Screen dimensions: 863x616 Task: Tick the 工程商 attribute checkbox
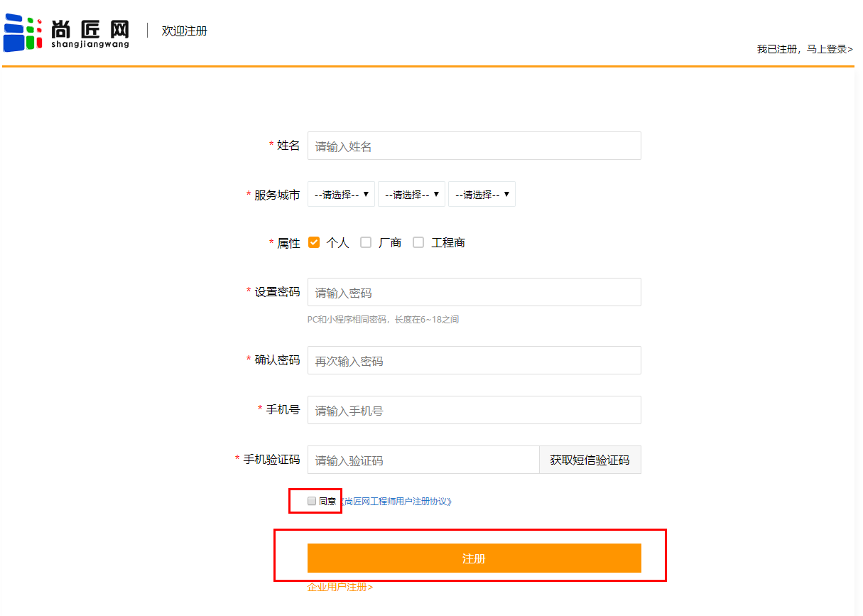tap(418, 242)
